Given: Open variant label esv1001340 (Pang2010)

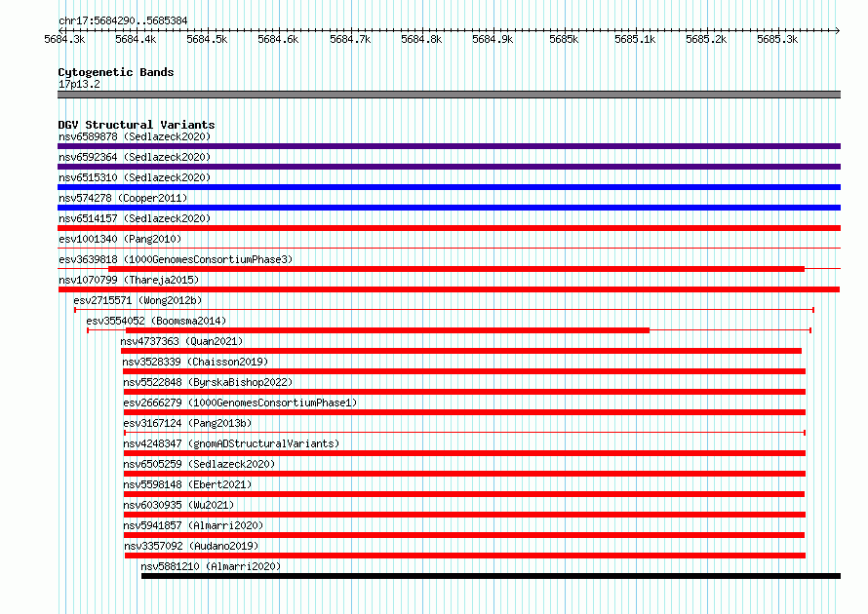Looking at the screenshot, I should (120, 239).
